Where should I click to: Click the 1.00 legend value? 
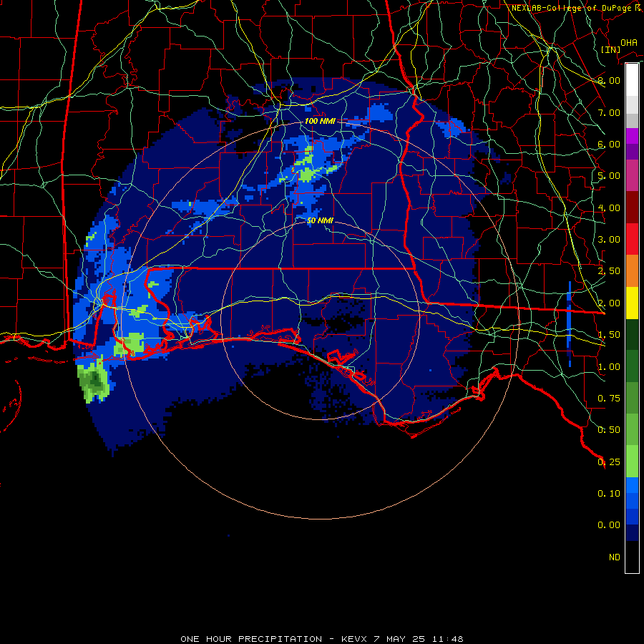pyautogui.click(x=609, y=367)
